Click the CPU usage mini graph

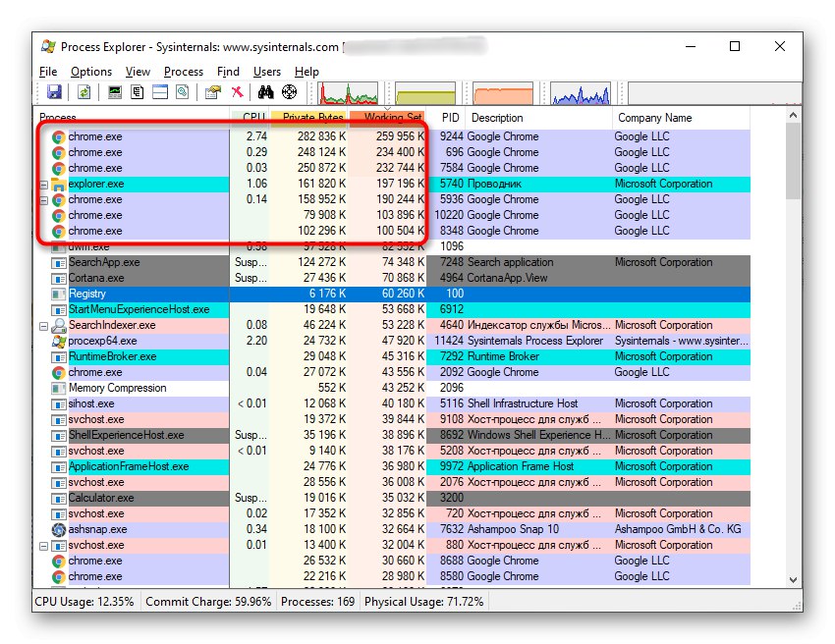click(x=348, y=92)
